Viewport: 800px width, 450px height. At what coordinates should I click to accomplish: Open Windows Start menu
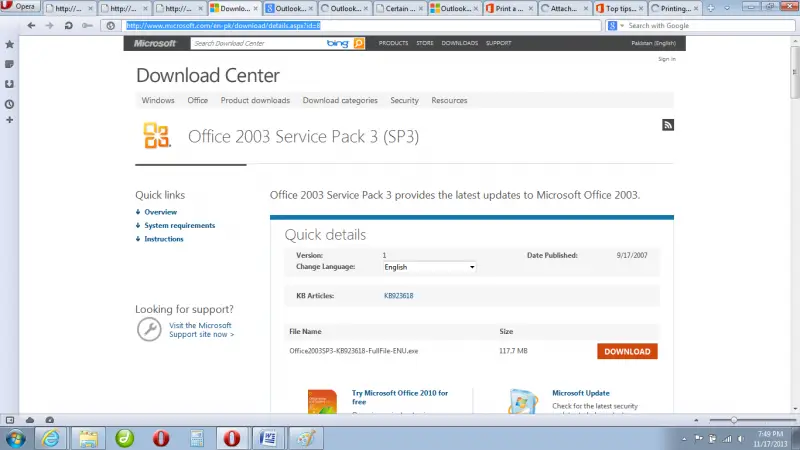(16, 438)
